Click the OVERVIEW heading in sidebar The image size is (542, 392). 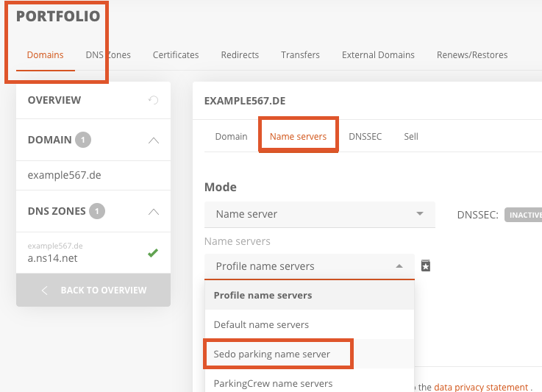[54, 100]
